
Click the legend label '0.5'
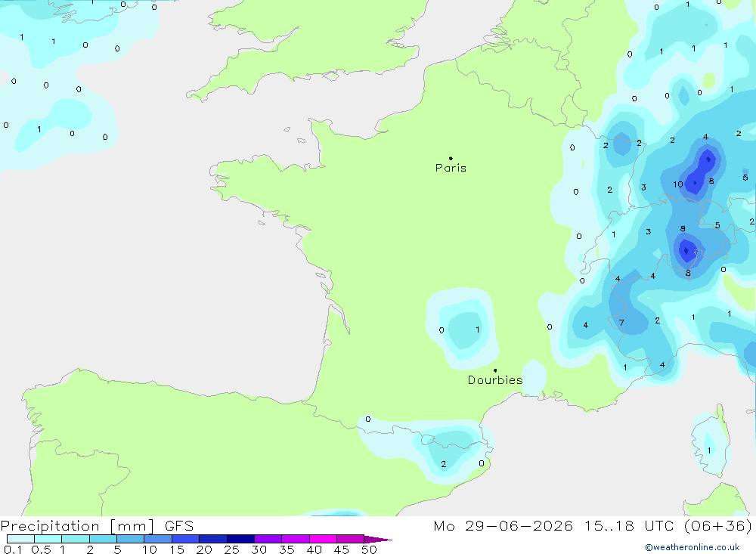tap(41, 549)
